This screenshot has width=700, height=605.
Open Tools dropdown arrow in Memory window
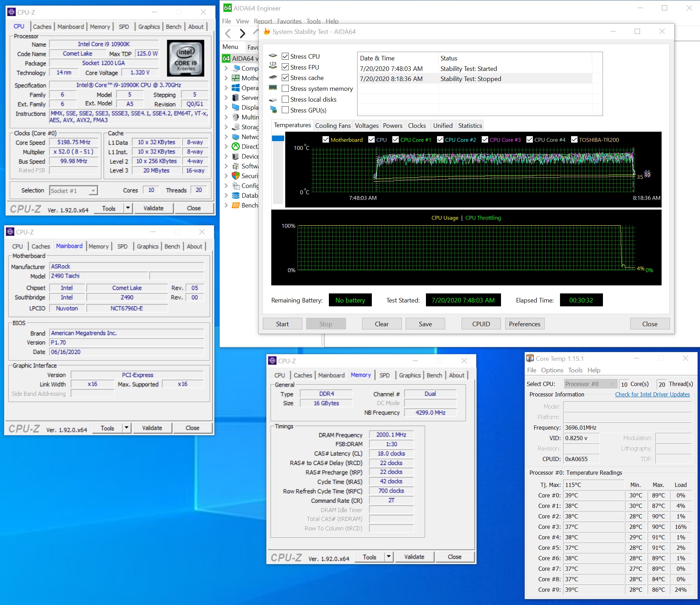389,557
